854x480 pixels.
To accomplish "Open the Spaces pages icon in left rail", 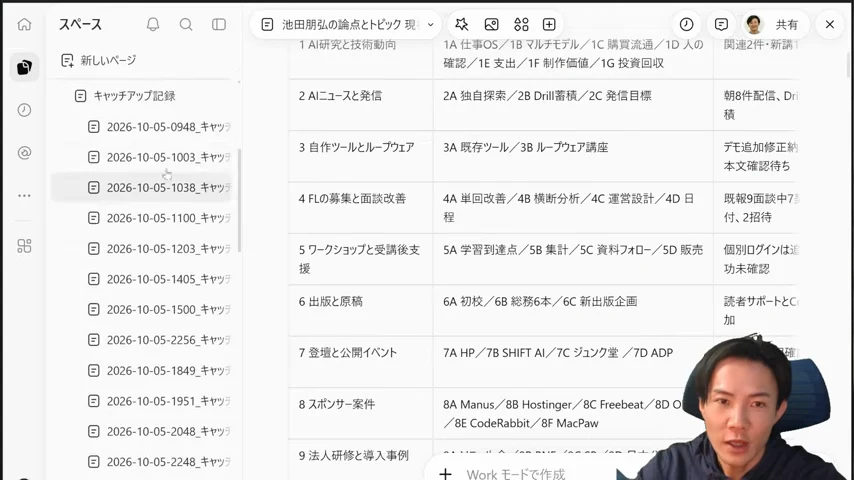I will click(x=24, y=67).
